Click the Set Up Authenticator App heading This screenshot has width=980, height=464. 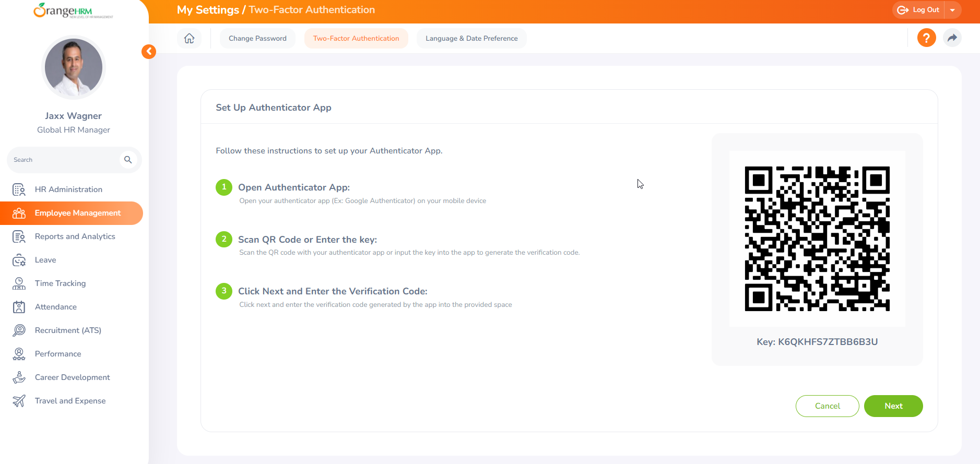274,108
